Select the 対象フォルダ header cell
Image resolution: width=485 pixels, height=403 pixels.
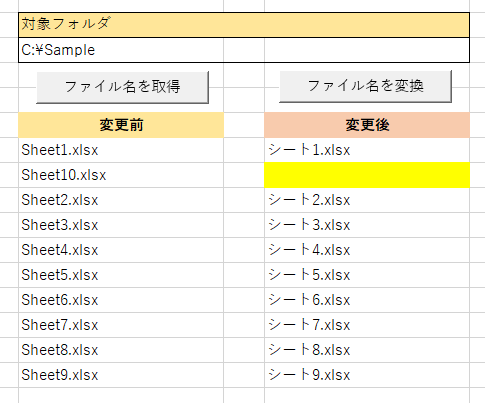coord(244,25)
